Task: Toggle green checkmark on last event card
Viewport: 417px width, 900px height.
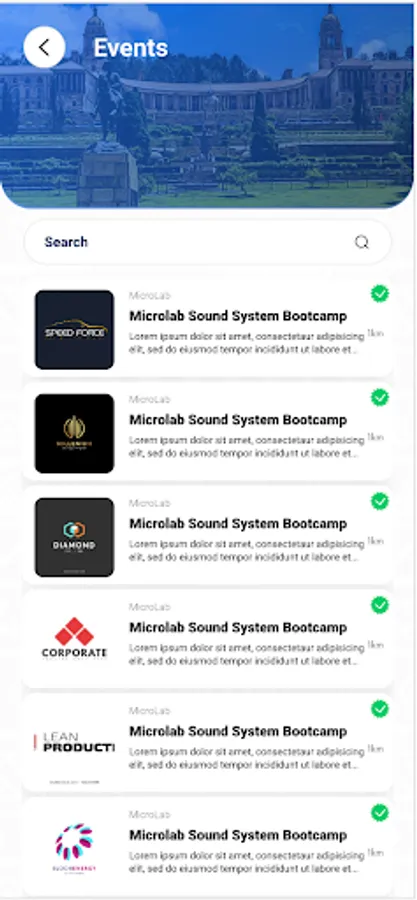Action: click(380, 813)
